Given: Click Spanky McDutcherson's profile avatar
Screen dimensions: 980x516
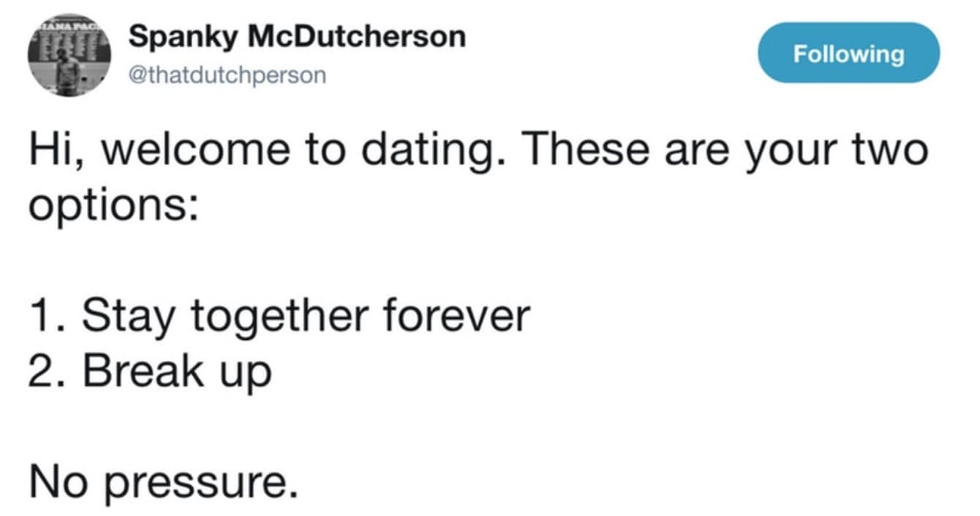Looking at the screenshot, I should (x=69, y=57).
